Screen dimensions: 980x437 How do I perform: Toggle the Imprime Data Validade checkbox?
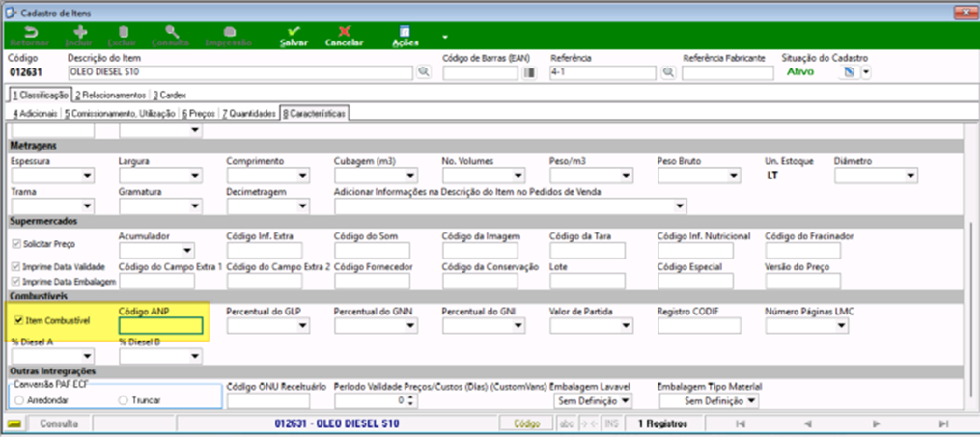16,266
